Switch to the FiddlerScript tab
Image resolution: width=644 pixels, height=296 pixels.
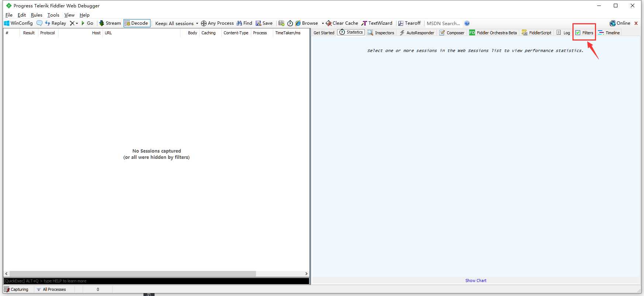point(537,33)
